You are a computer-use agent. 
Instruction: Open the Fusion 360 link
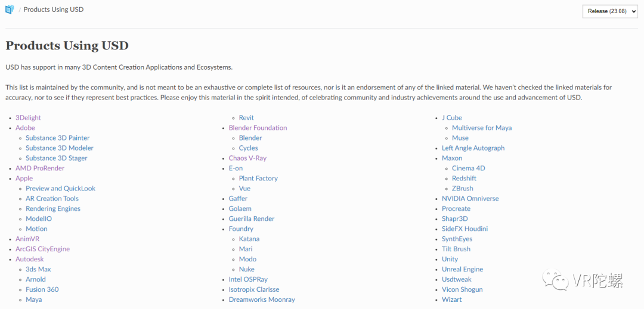[x=42, y=289]
